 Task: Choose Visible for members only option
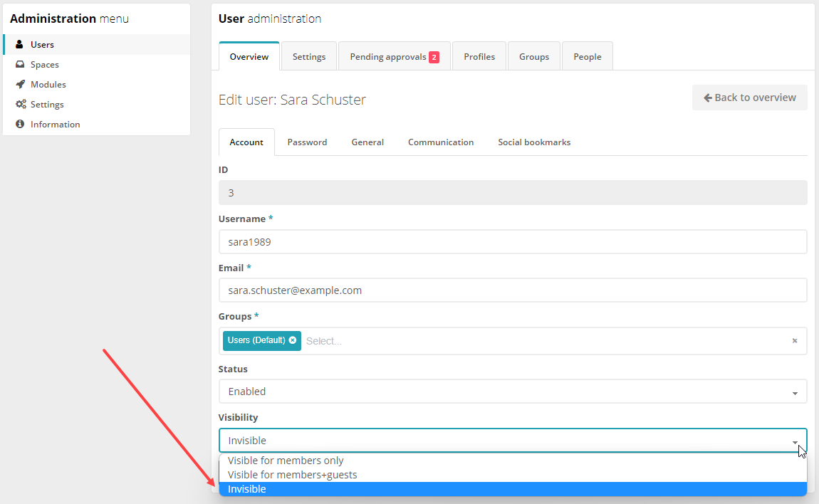(x=285, y=461)
